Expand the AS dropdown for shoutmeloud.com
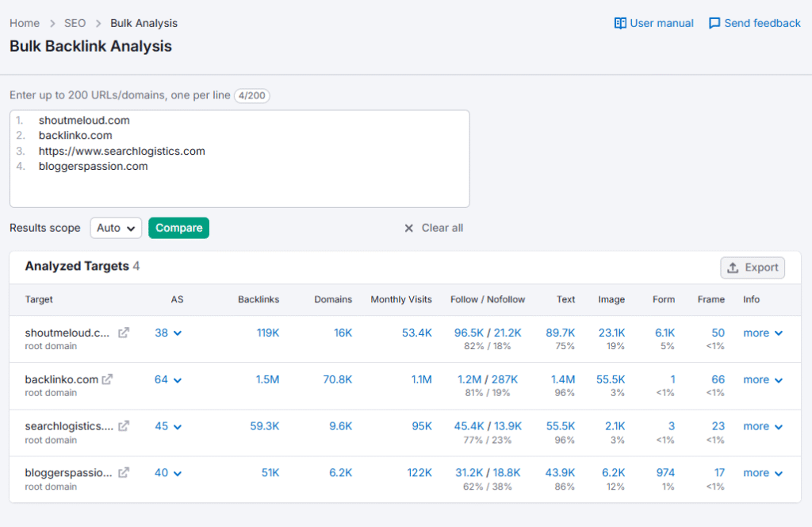 [x=168, y=333]
